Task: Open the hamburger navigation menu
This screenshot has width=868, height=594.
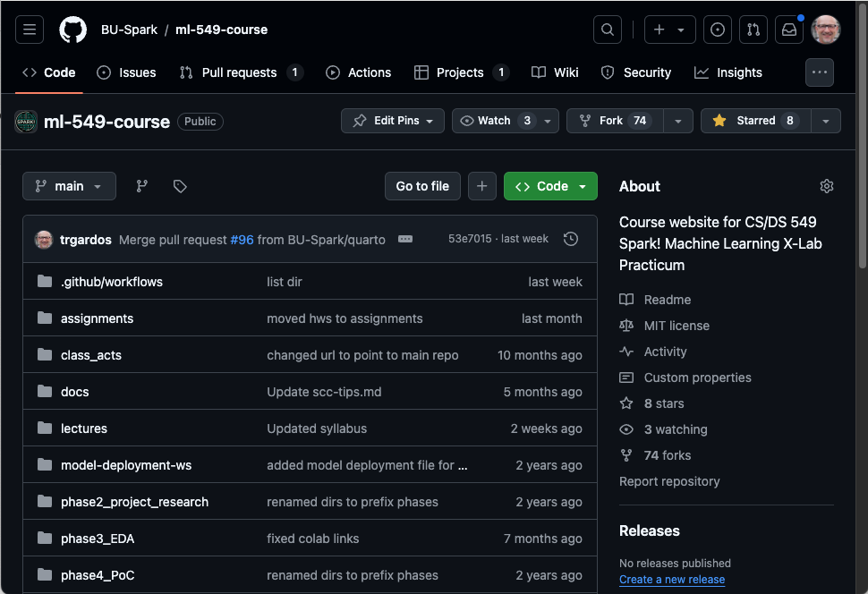Action: [30, 30]
